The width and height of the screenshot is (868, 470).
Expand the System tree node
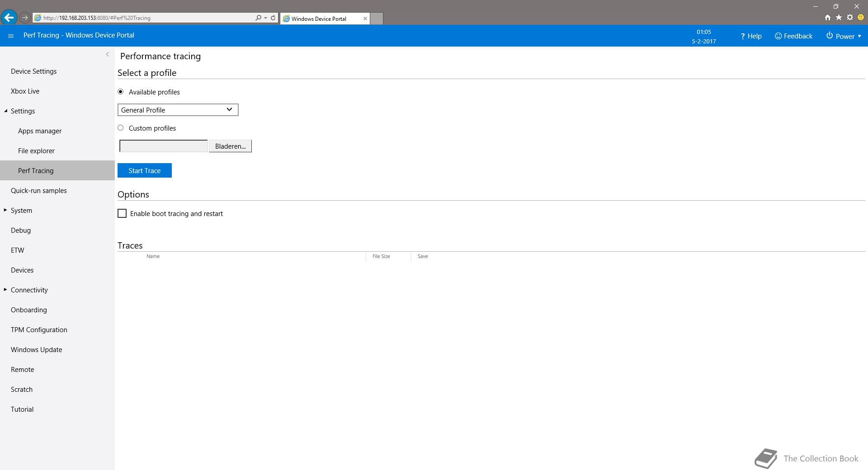coord(5,210)
